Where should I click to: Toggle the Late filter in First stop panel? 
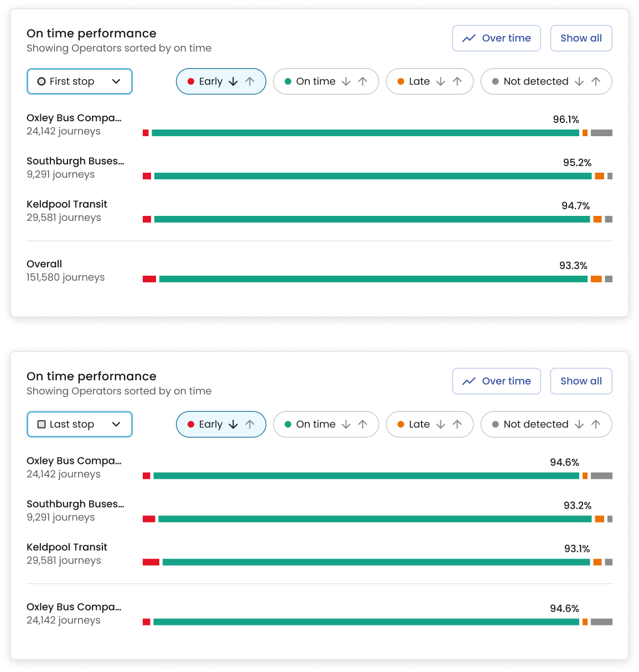413,81
